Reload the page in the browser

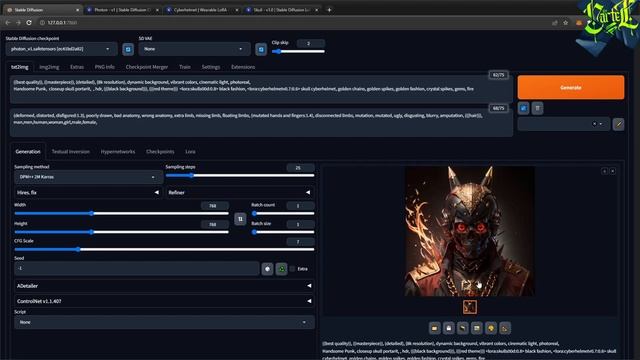tap(29, 23)
